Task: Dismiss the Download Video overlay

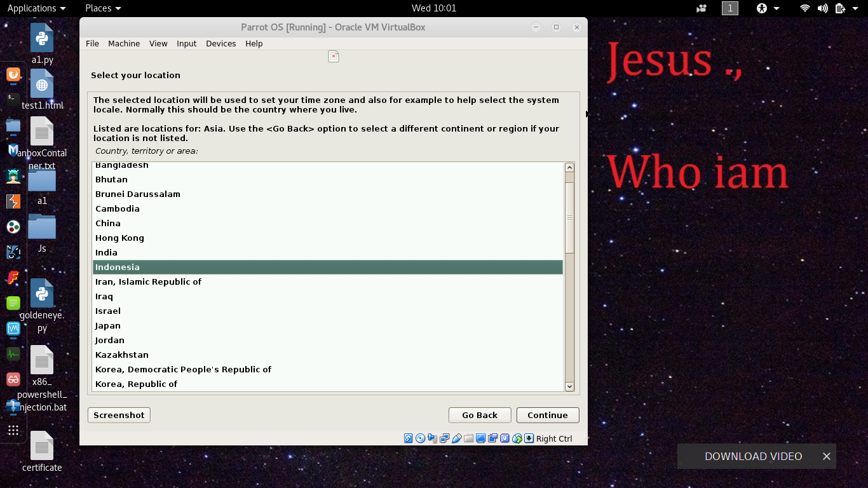Action: 826,456
